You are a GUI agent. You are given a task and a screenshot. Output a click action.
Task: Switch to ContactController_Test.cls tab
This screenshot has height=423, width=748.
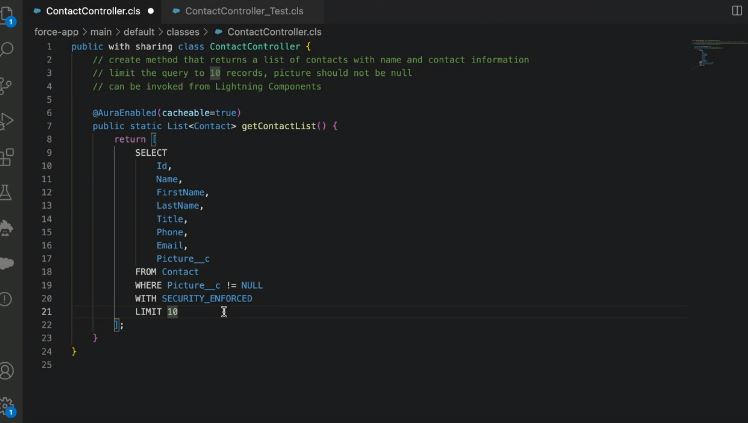click(x=244, y=11)
